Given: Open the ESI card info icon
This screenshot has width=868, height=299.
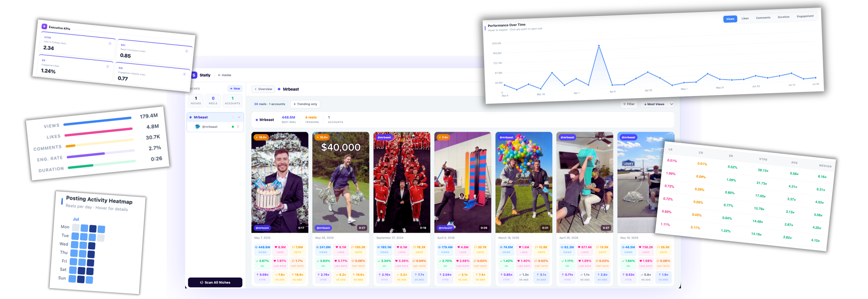Looking at the screenshot, I should pos(184,74).
